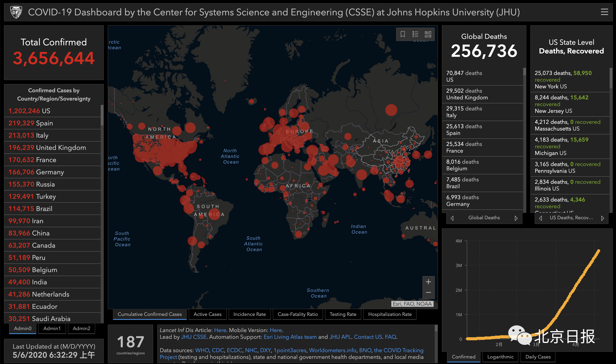The width and height of the screenshot is (616, 364).
Task: Select the Massachusetts US deaths entry
Action: click(x=570, y=125)
